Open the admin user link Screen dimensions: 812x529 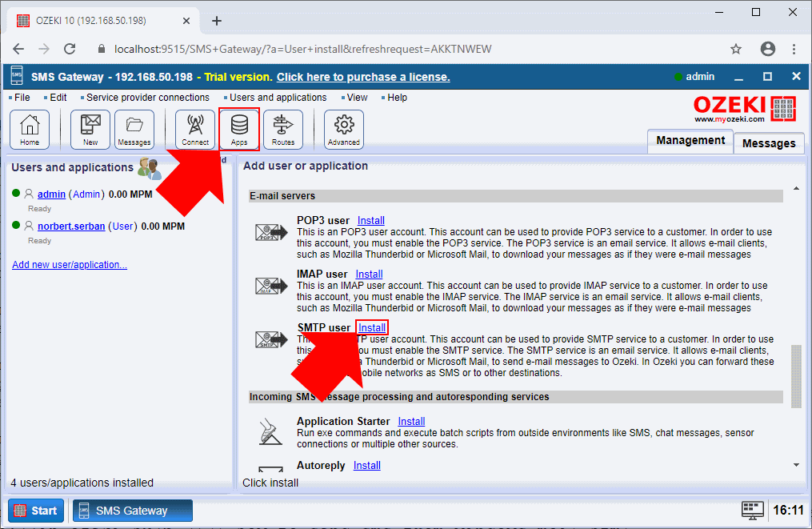(x=51, y=194)
